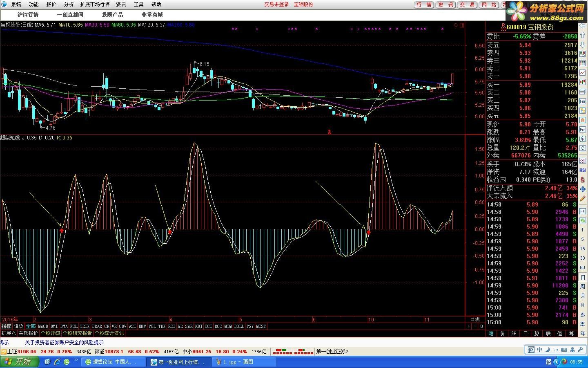This screenshot has height=368, width=588.
Task: Click the 资讯 button at top right
Action: (445, 5)
